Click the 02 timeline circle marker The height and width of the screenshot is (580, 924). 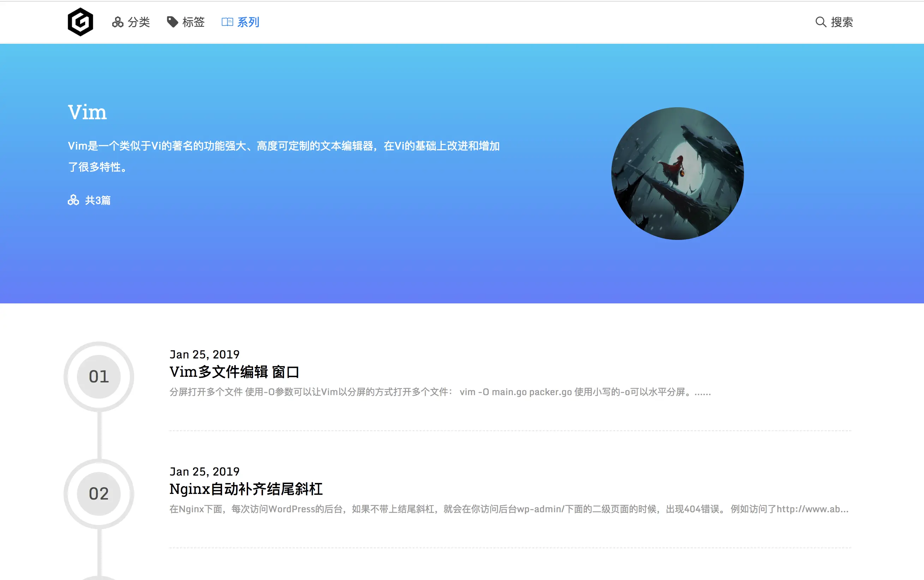(x=99, y=494)
